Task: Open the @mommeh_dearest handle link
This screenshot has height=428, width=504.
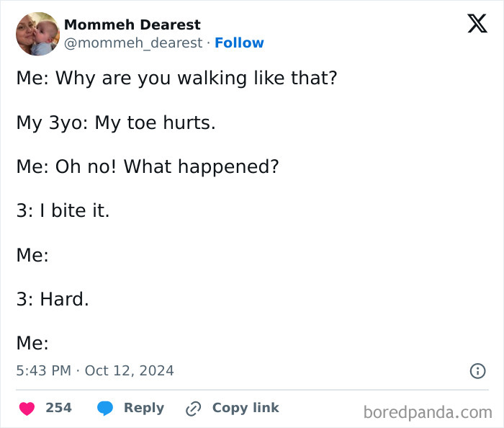Action: tap(133, 43)
